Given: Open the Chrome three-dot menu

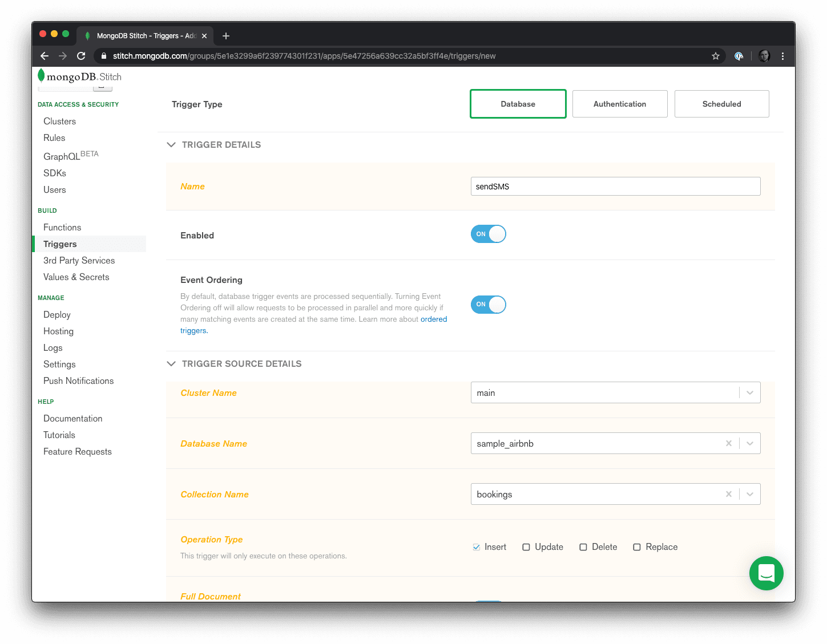Looking at the screenshot, I should click(782, 56).
